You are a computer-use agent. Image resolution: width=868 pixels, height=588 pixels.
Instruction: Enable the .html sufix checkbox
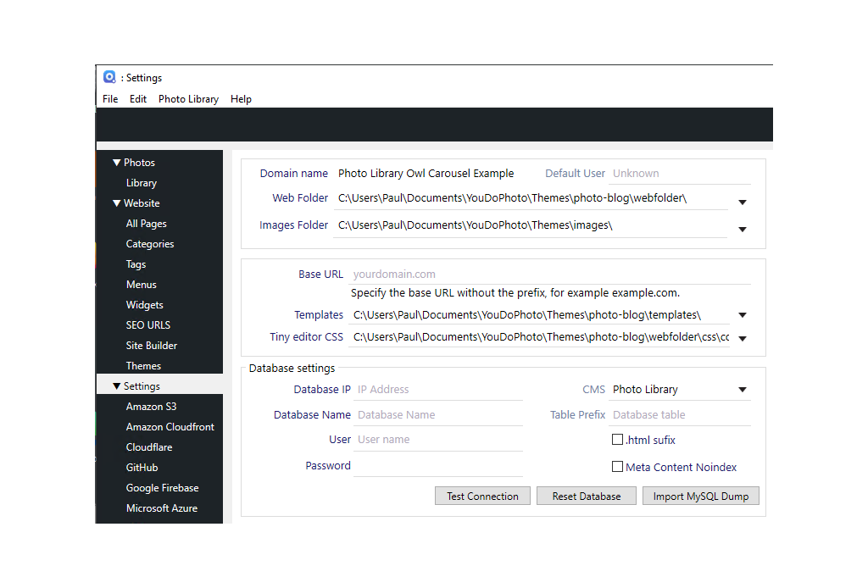617,440
